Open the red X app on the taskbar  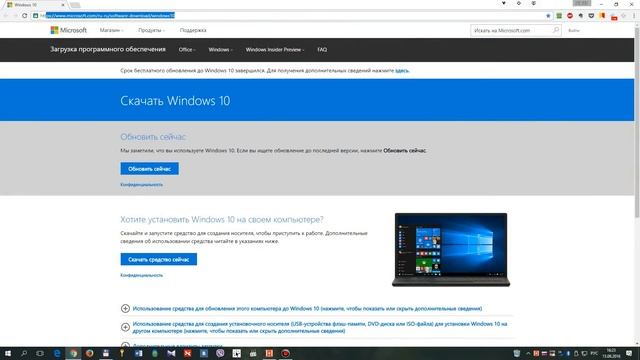tap(187, 353)
